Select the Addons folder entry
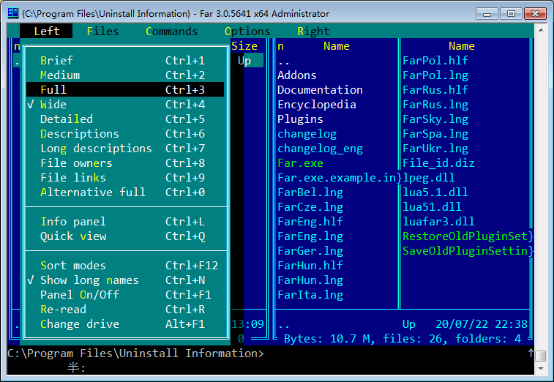 [297, 75]
